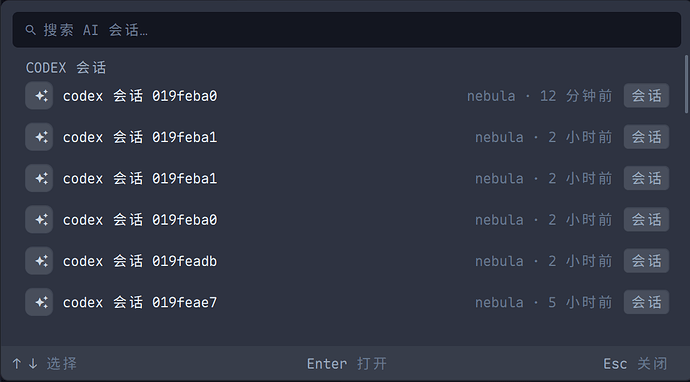Screen dimensions: 690x382
Task: Open the codex 会话 019feadb title
Action: [140, 261]
